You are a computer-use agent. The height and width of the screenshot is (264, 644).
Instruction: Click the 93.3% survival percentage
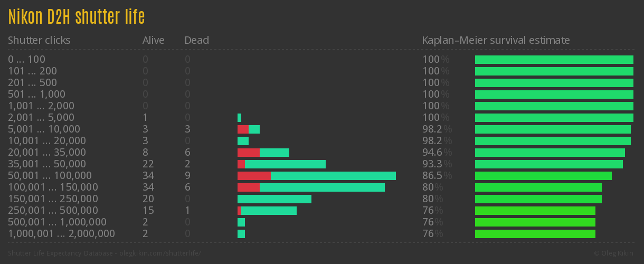437,164
